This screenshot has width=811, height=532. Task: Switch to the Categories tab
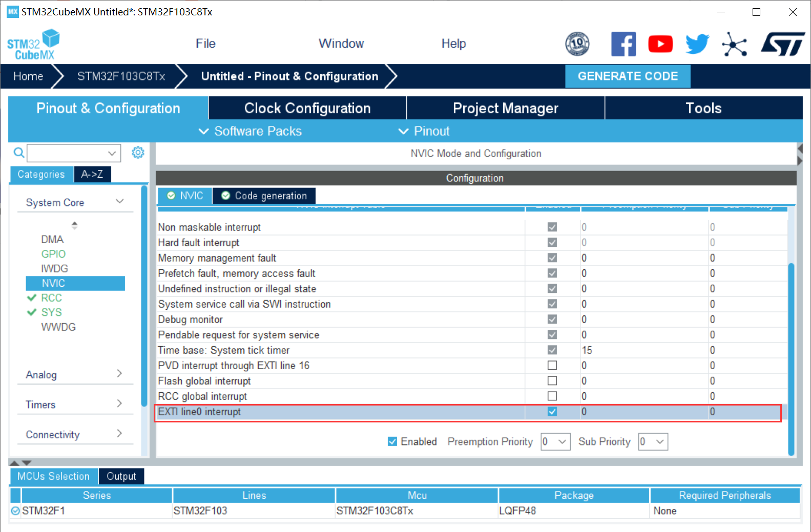41,174
